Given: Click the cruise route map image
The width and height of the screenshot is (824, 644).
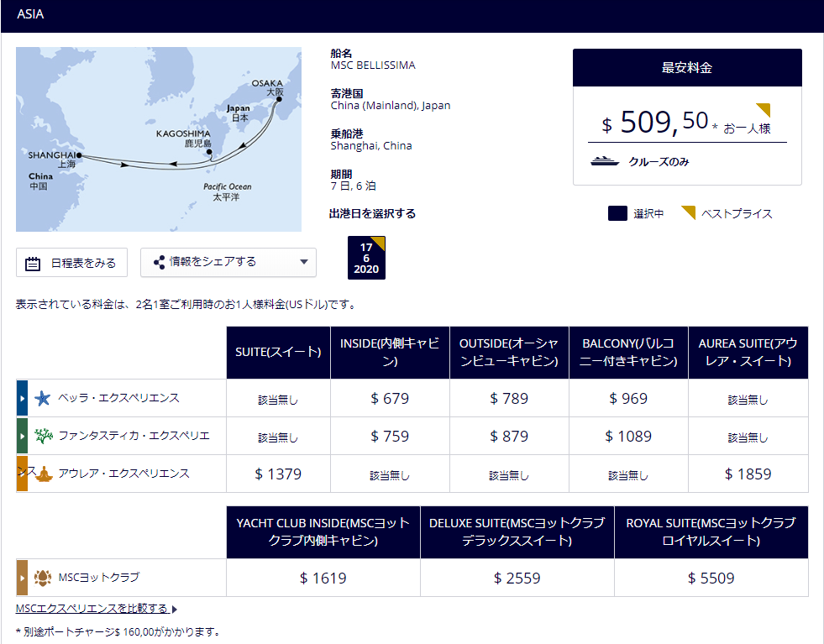Looking at the screenshot, I should click(159, 139).
